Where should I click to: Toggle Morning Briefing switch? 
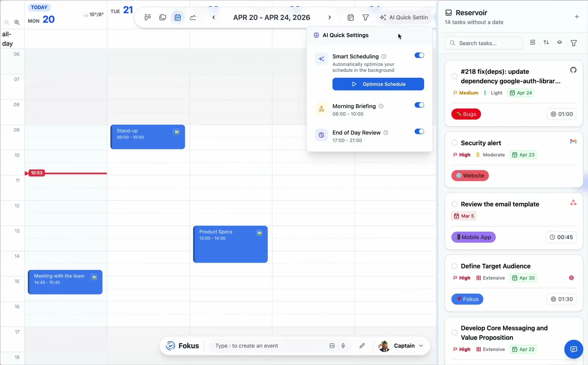419,105
